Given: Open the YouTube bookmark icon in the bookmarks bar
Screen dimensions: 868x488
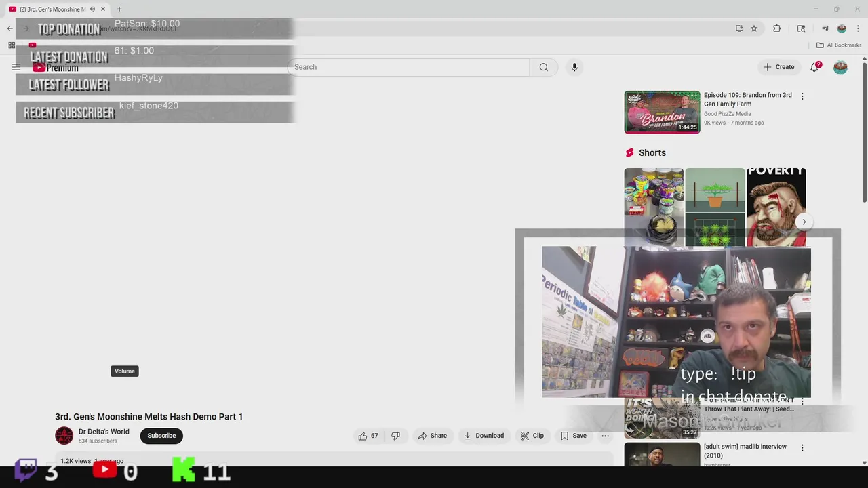Looking at the screenshot, I should tap(32, 45).
